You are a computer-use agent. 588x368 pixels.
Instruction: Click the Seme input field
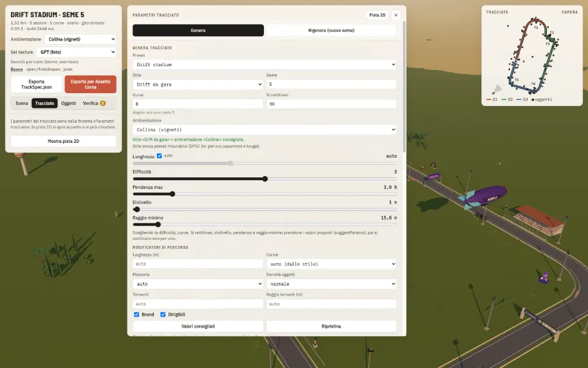331,85
